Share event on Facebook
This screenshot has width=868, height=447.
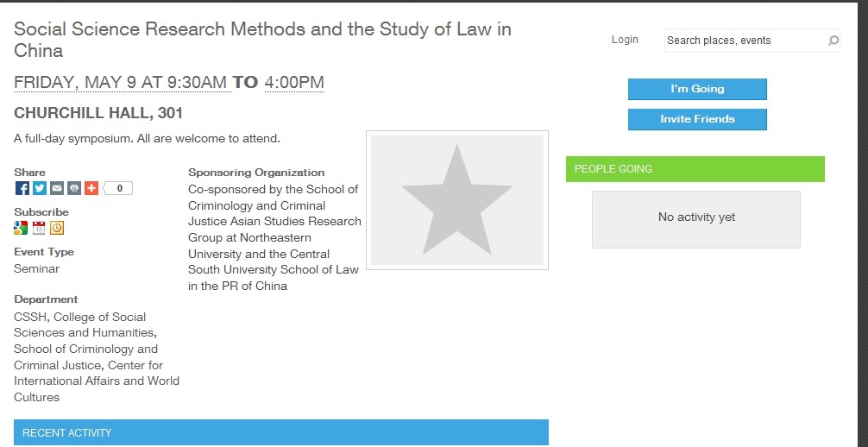[x=22, y=188]
